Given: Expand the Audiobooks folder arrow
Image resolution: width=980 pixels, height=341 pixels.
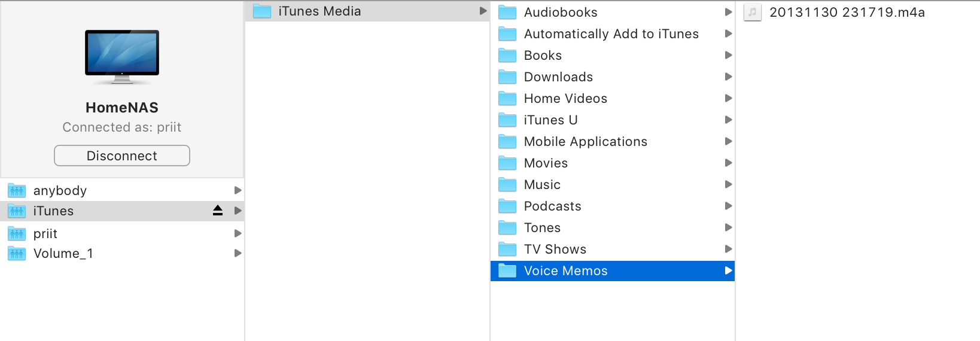Looking at the screenshot, I should tap(728, 12).
